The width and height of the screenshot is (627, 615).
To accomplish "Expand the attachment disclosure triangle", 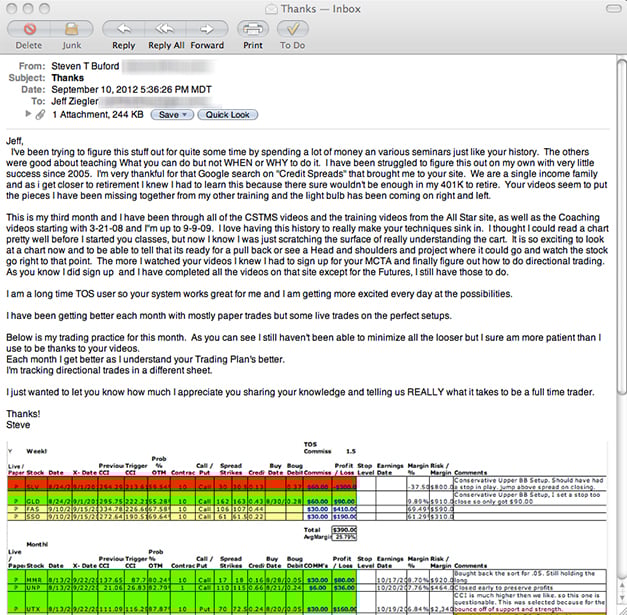I will 27,115.
